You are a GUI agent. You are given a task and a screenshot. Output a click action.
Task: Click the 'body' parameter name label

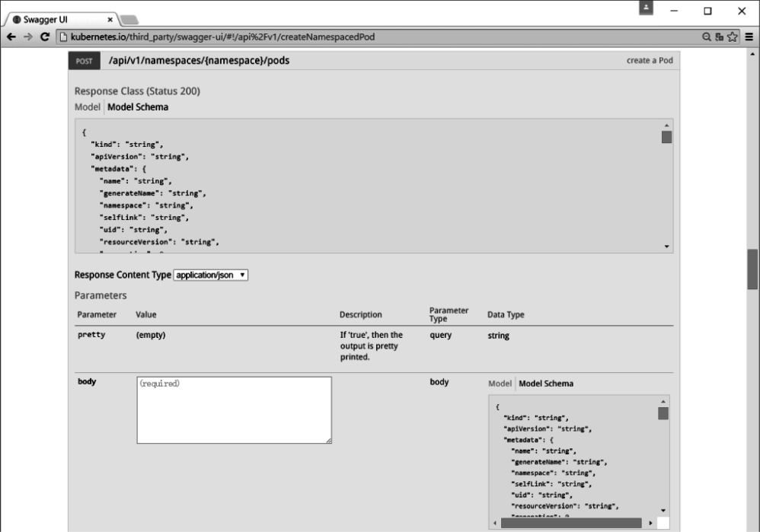[x=87, y=382]
